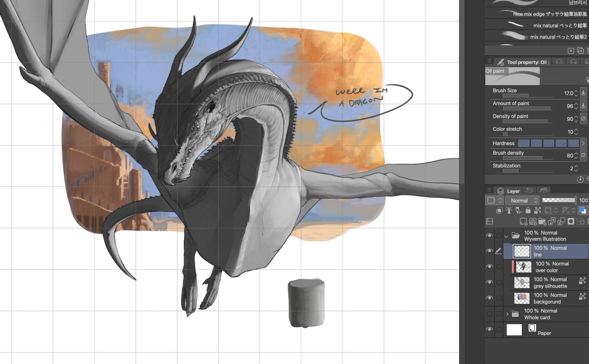
Task: Set as reference layer (lighthouse icon)
Action: click(509, 210)
